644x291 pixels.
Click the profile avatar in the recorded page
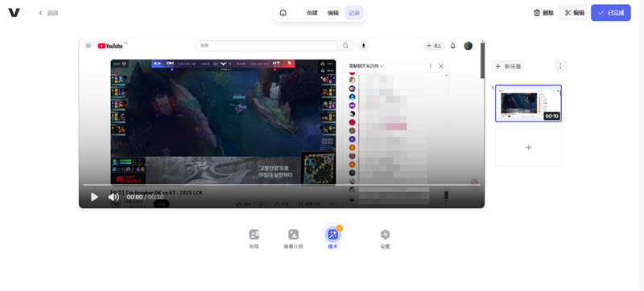pyautogui.click(x=469, y=46)
